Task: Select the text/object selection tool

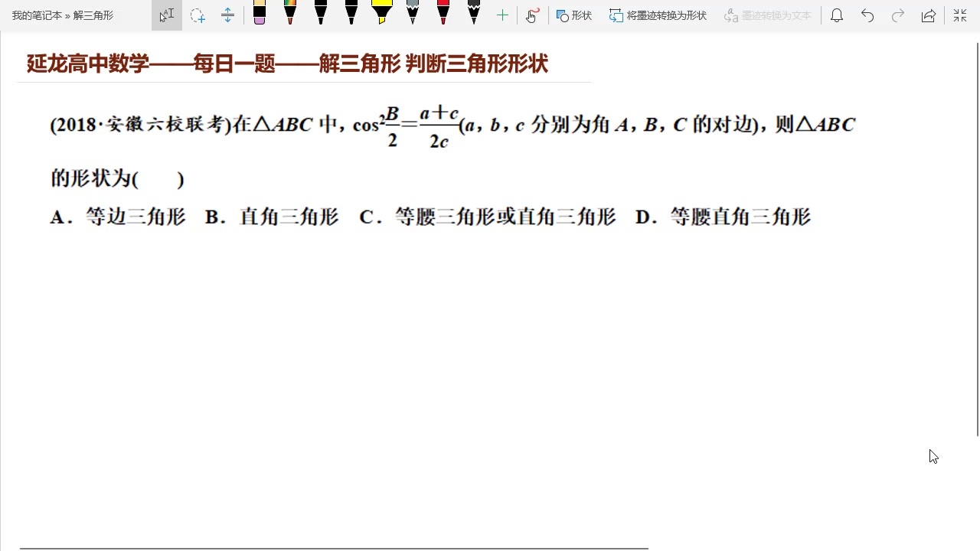Action: click(167, 15)
